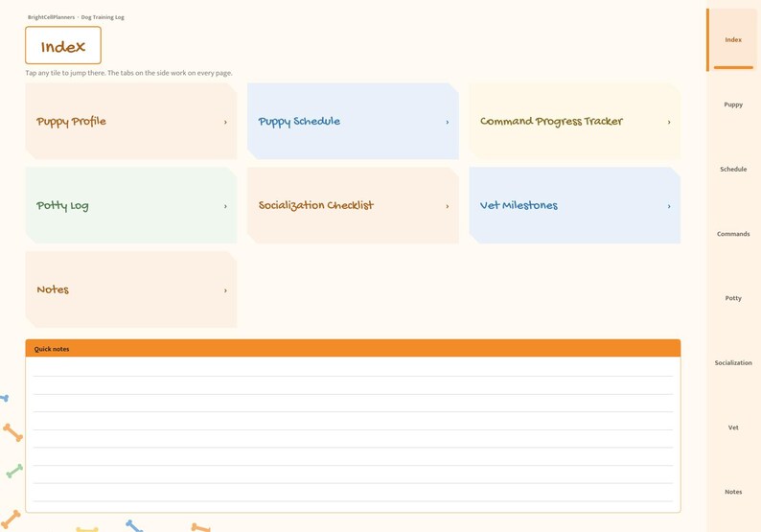Click the chevron on Command Progress Tracker tile

tap(669, 123)
